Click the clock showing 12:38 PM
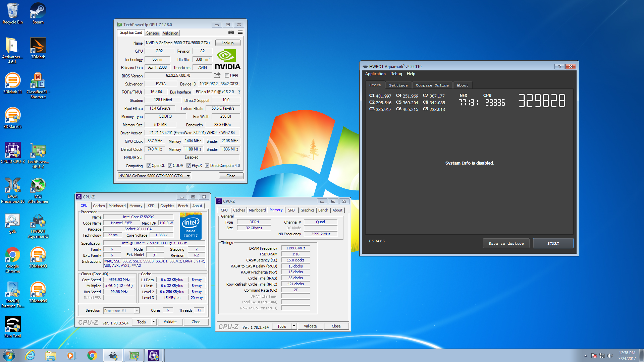 tap(627, 353)
